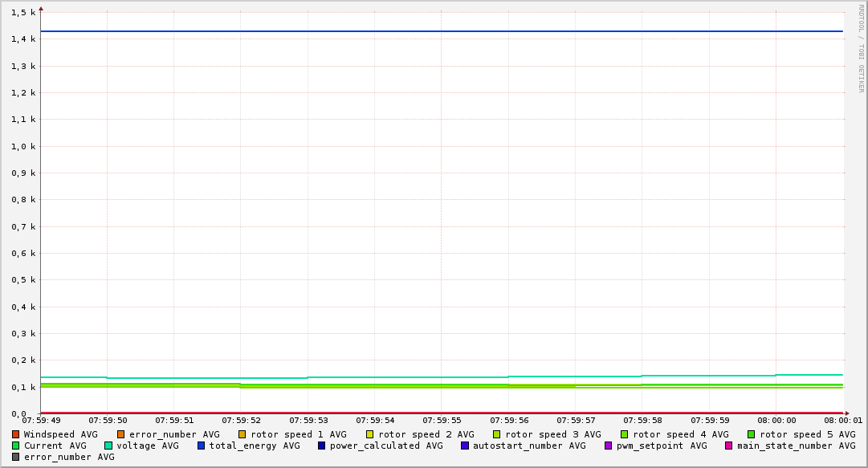
Task: Select the autostart_number AVG legend text
Action: coord(529,446)
